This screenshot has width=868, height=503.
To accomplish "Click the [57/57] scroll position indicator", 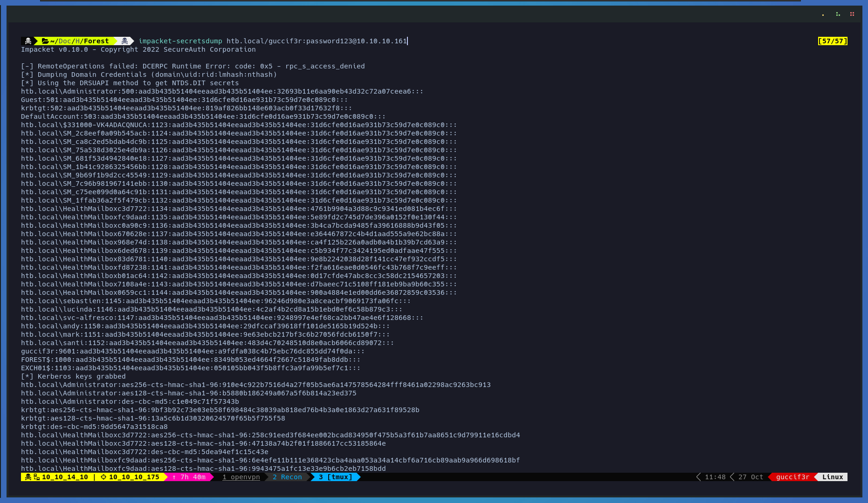I will pos(833,41).
